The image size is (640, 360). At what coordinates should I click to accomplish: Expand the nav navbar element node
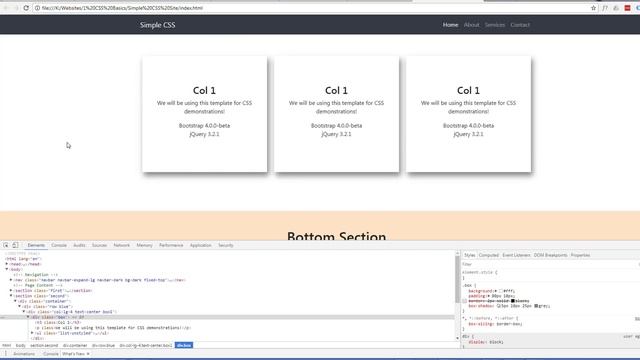coord(11,280)
